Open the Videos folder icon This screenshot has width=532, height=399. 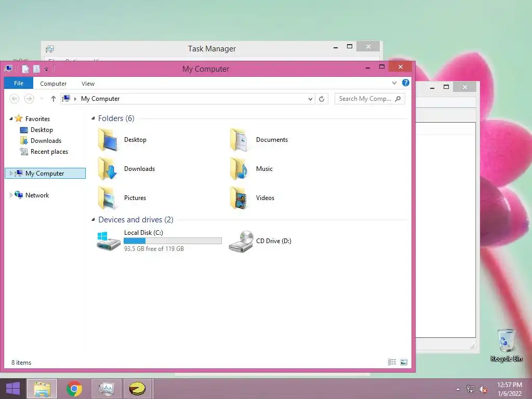[x=240, y=198]
